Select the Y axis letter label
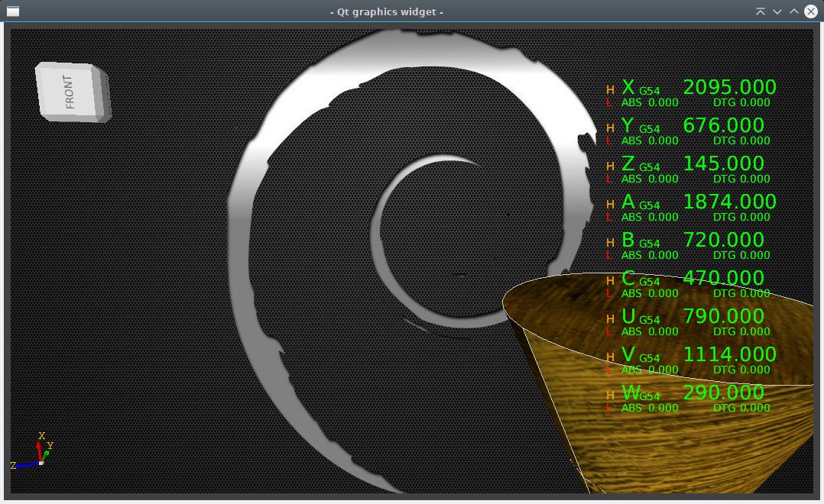 (628, 125)
